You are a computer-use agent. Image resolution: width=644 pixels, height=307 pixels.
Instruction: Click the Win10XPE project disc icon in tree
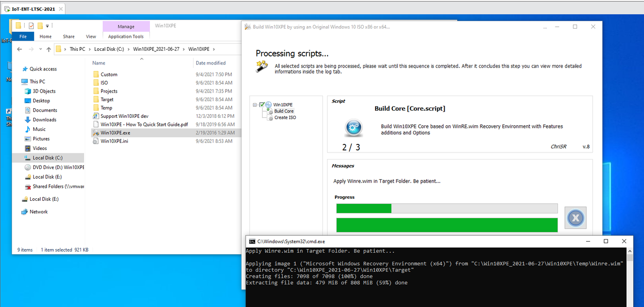(268, 104)
